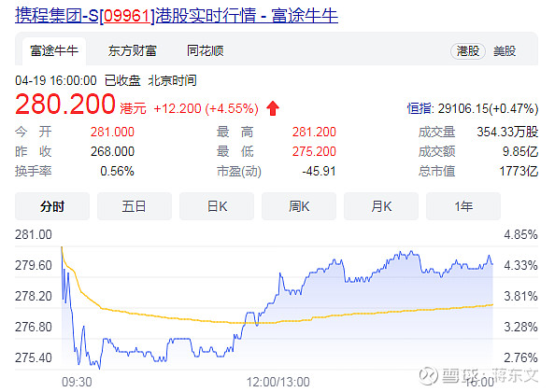The width and height of the screenshot is (555, 392).
Task: Click the 275.40 price axis label
Action: click(34, 357)
